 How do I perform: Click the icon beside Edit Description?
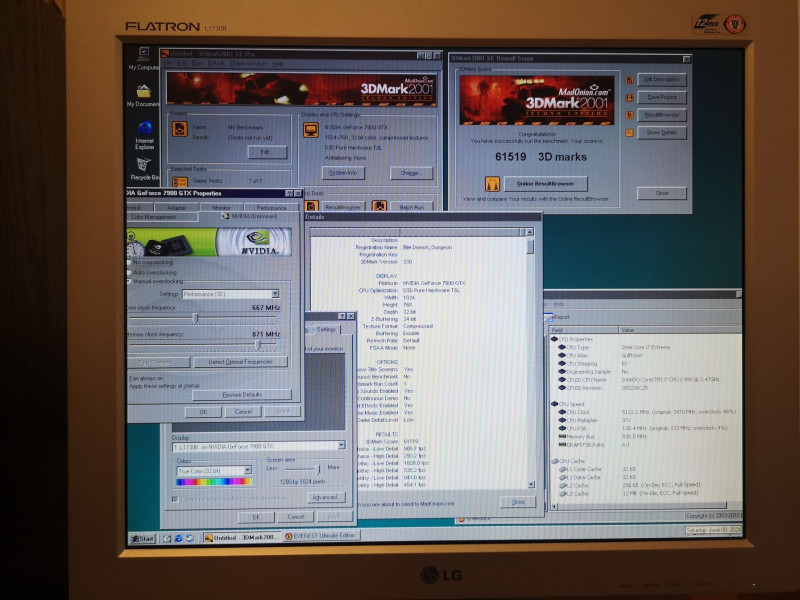[x=629, y=80]
